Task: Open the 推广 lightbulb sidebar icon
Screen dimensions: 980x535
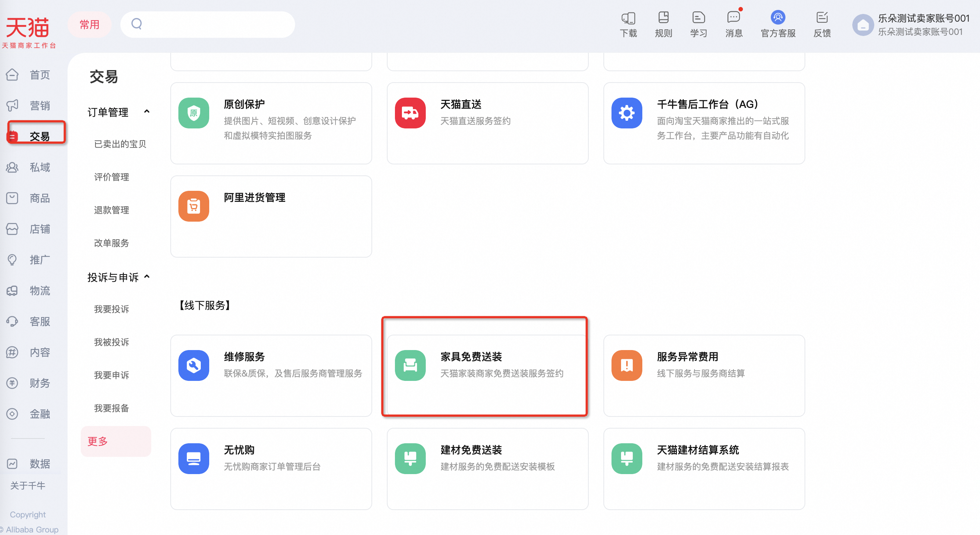Action: (12, 260)
